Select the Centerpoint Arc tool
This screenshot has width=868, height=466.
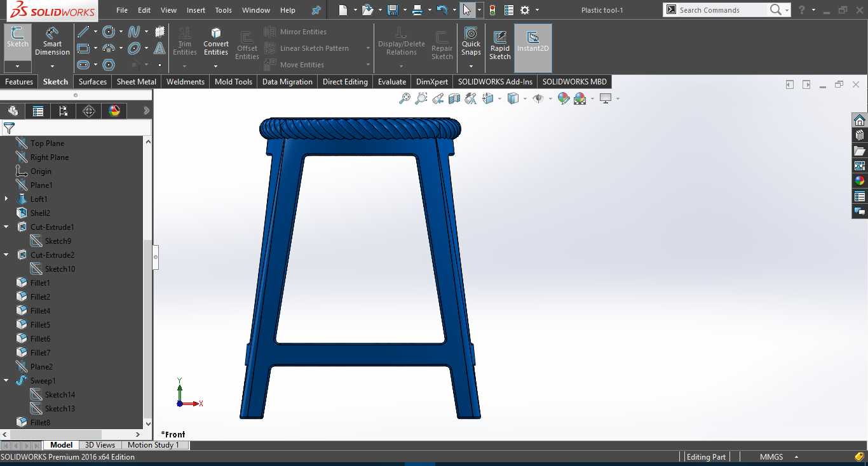coord(109,48)
